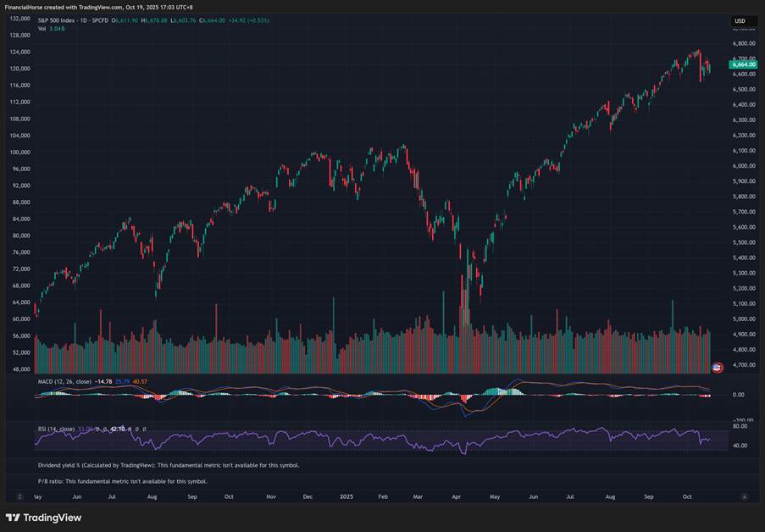Viewport: 765px width, 532px height.
Task: Open the USD currency selector
Action: pos(740,21)
